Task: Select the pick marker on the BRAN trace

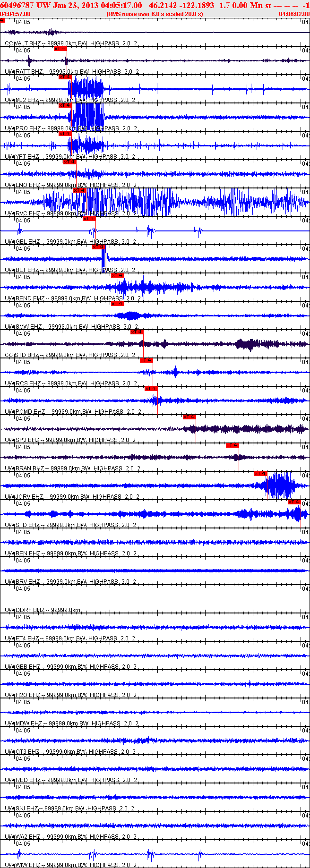Action: pos(232,445)
